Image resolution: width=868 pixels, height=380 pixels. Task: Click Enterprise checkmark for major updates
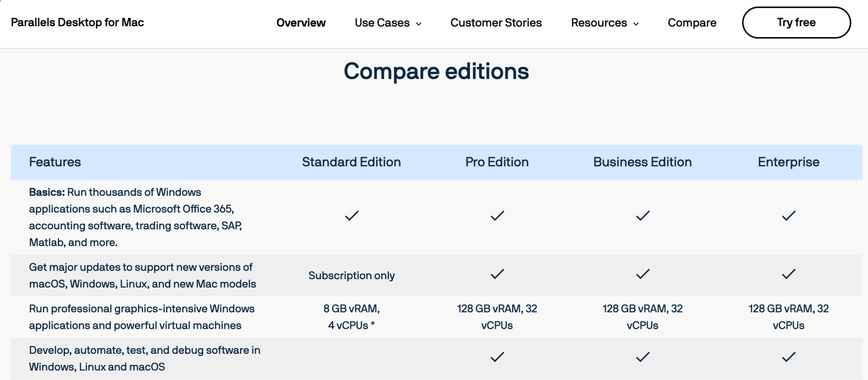click(788, 274)
